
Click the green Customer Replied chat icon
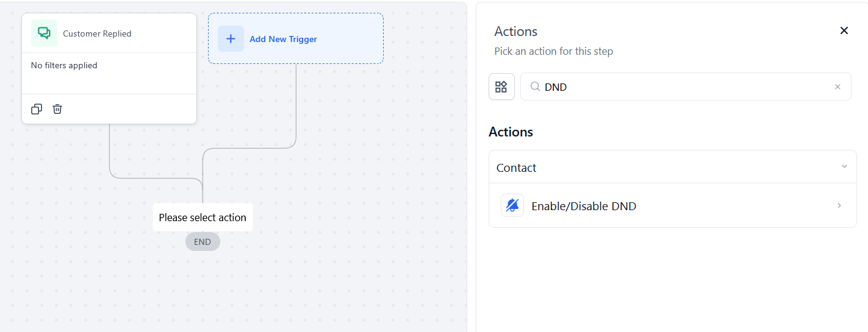(x=44, y=34)
